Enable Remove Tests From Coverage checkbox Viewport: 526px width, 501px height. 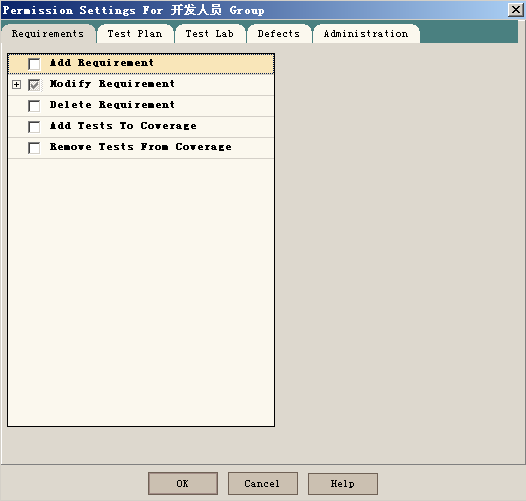tap(34, 148)
